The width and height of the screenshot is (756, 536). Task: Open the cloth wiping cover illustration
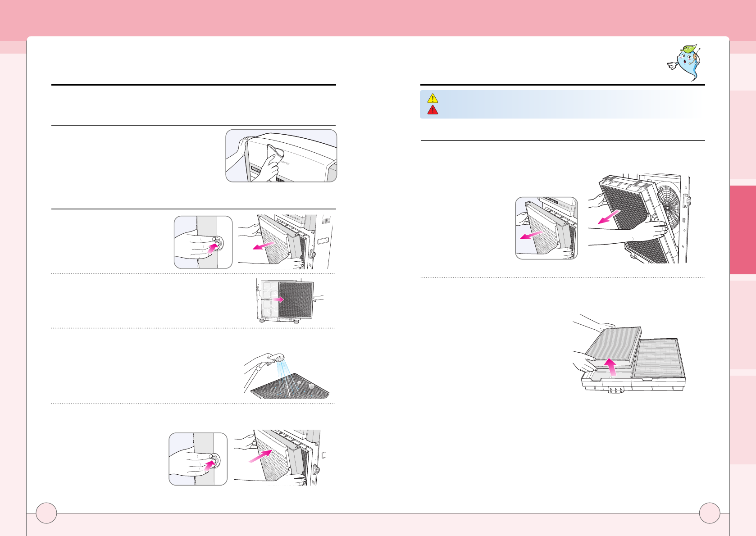click(281, 156)
